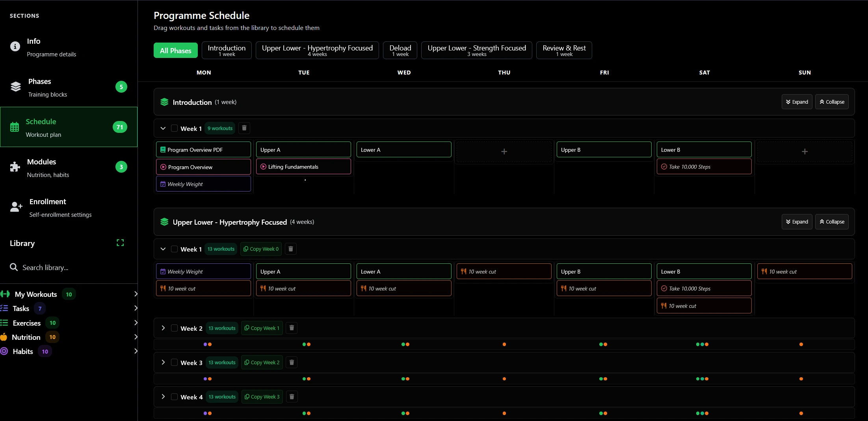Select the Review & Rest tab
The width and height of the screenshot is (868, 421).
[564, 50]
